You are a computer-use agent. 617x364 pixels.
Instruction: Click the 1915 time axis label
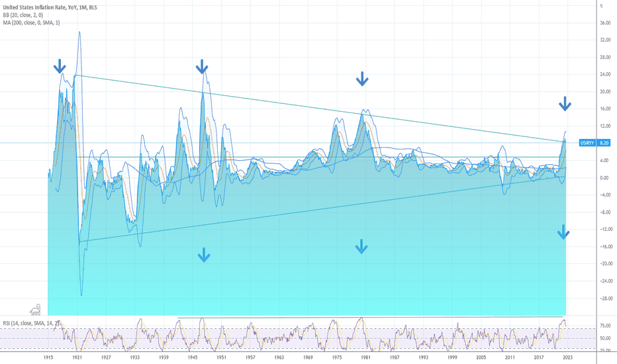[x=48, y=357]
